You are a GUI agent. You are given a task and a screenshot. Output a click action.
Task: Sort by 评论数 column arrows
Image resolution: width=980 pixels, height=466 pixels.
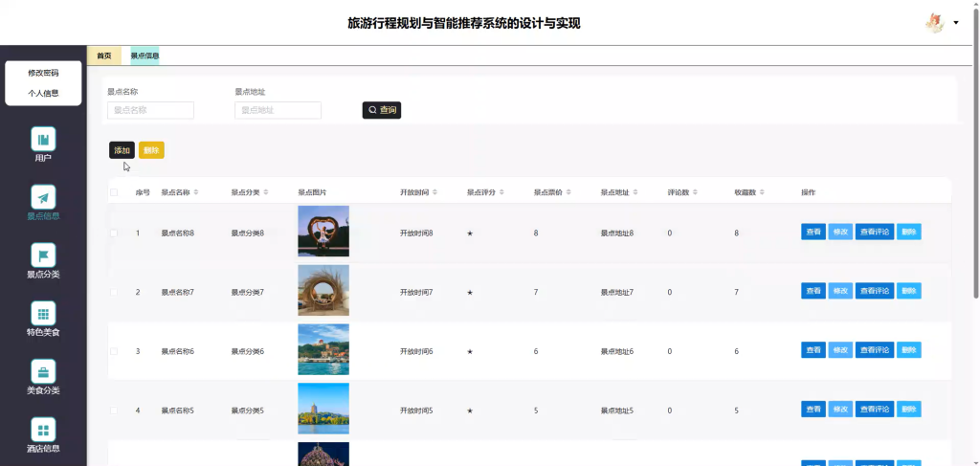(x=695, y=192)
